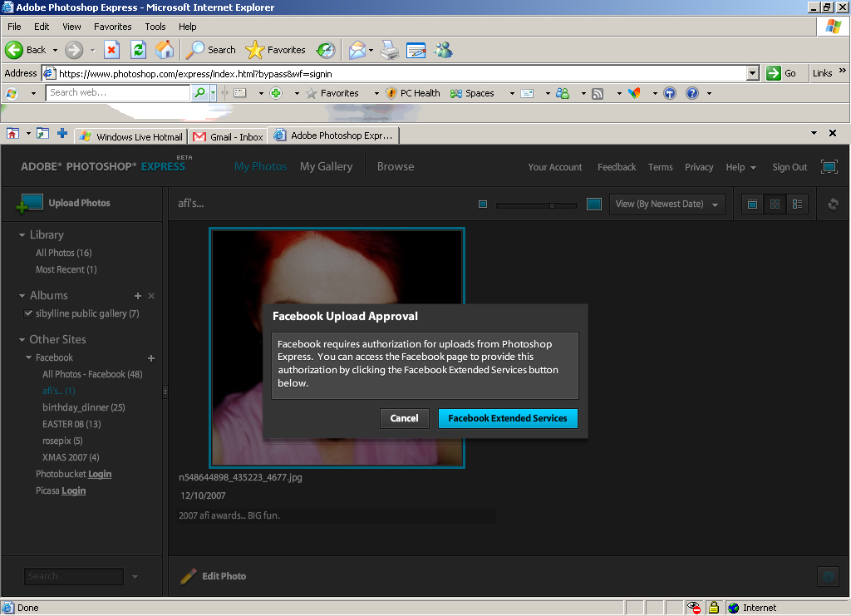
Task: Click the Search web input field
Action: 118,93
